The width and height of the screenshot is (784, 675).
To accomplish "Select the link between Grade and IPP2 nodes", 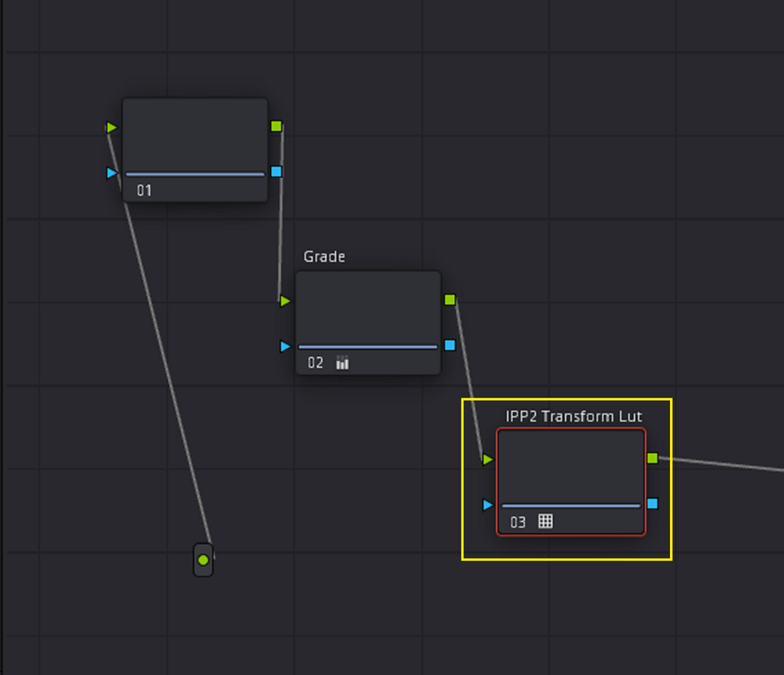I will point(469,379).
